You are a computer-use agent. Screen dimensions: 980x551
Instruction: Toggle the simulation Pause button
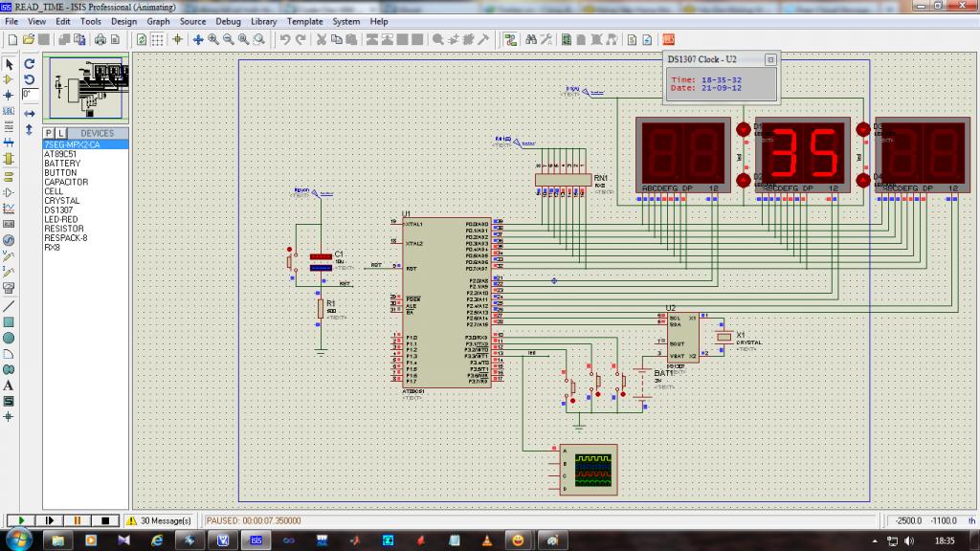tap(77, 520)
